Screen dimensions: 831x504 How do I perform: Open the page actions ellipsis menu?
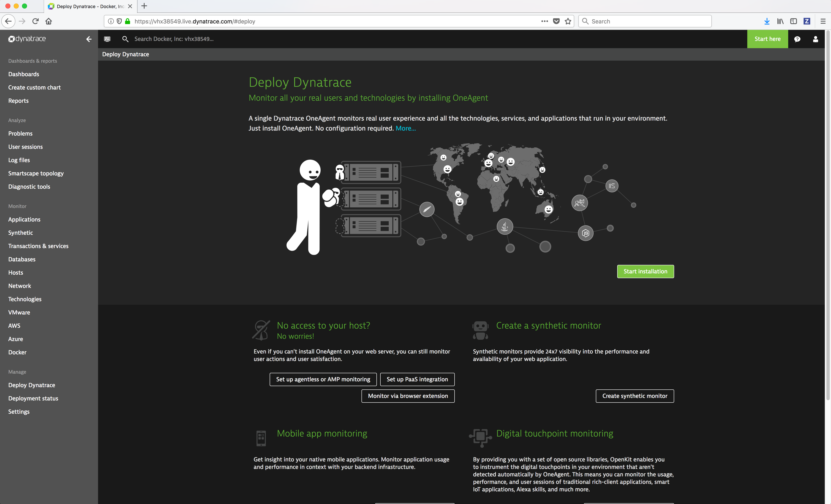[x=545, y=21]
